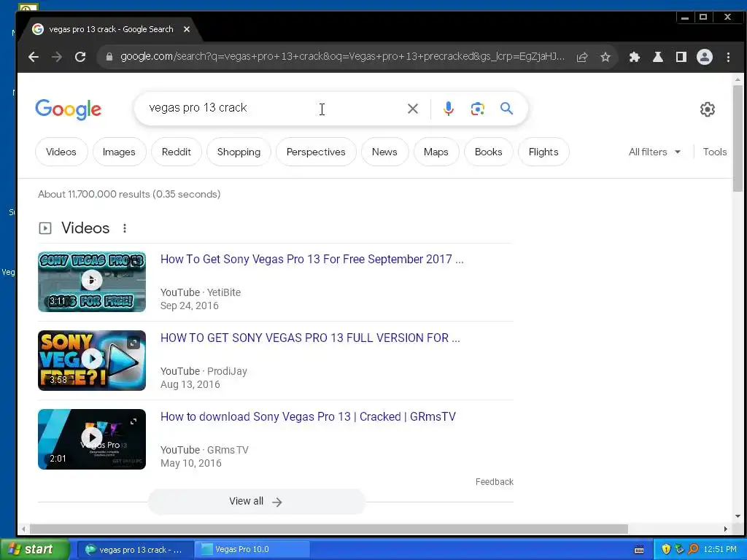Filter results by Reddit
This screenshot has width=747, height=560.
(177, 152)
